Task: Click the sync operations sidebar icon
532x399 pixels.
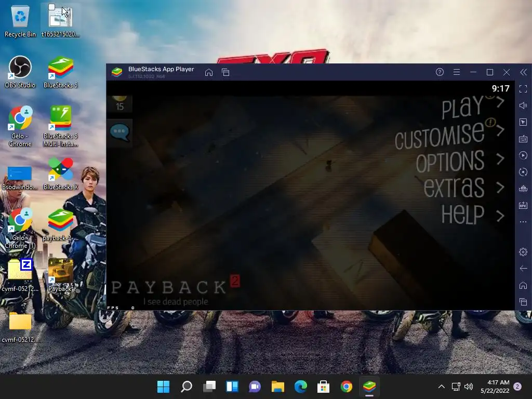Action: tap(523, 172)
